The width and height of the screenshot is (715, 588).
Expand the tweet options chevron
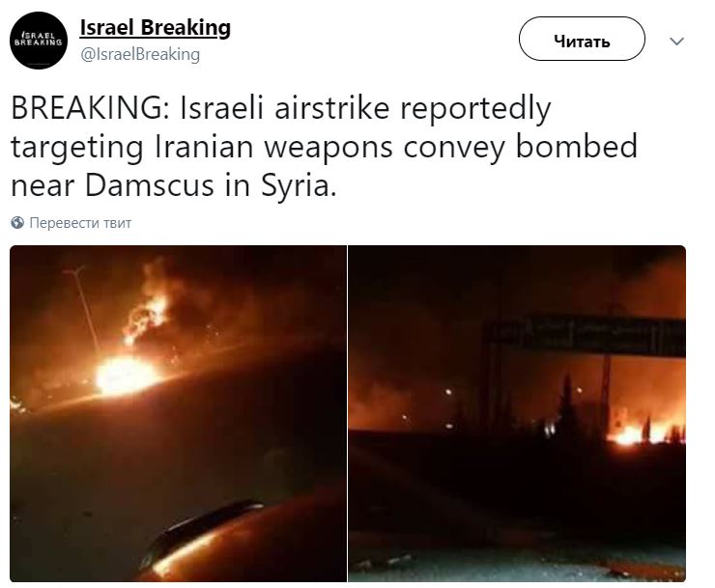[676, 42]
